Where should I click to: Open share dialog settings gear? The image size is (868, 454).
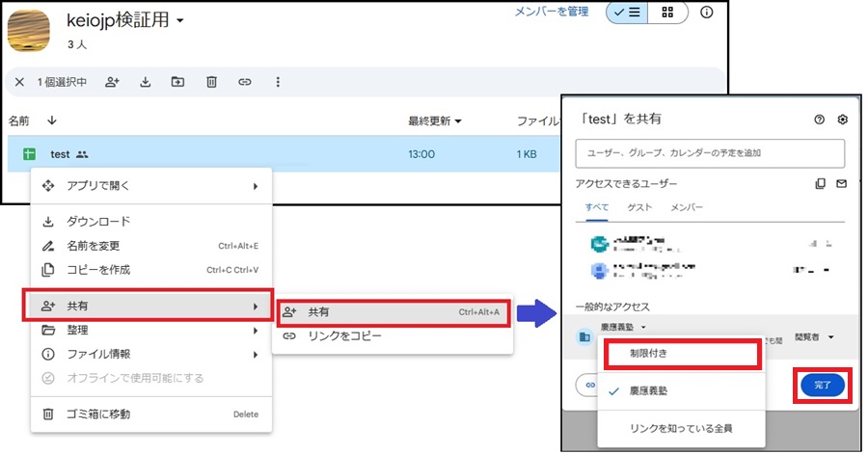click(842, 120)
